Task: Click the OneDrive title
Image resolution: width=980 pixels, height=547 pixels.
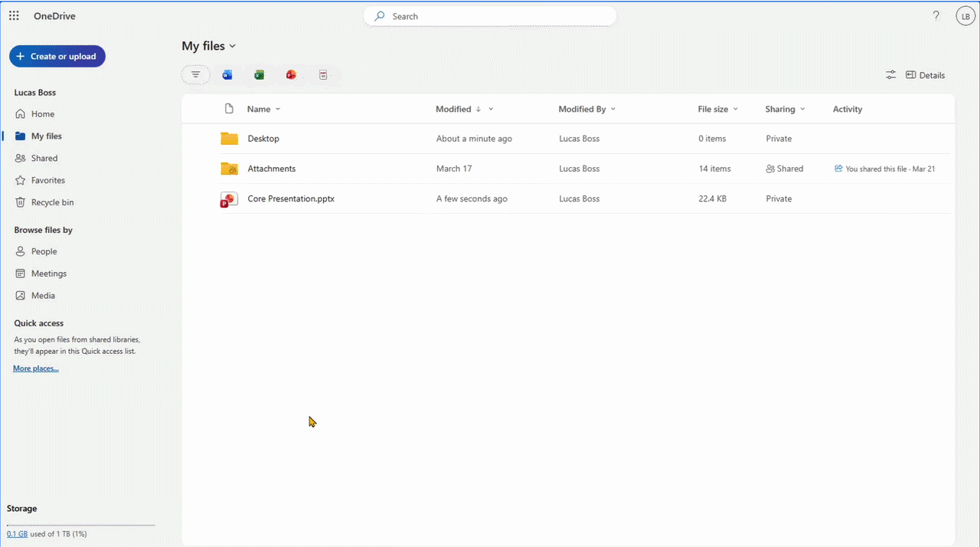Action: 54,16
